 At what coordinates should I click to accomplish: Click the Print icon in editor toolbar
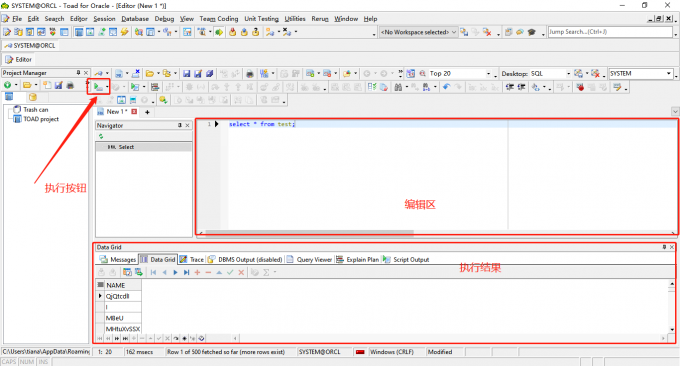click(250, 74)
